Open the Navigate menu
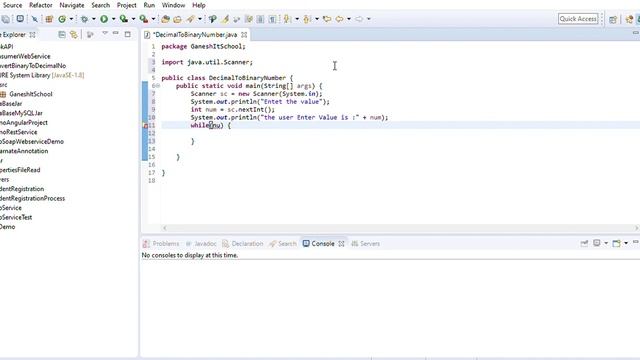The image size is (640, 360). point(72,5)
